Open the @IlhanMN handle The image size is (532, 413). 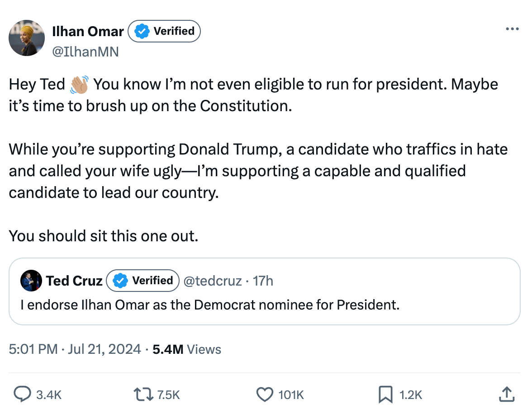tap(86, 52)
